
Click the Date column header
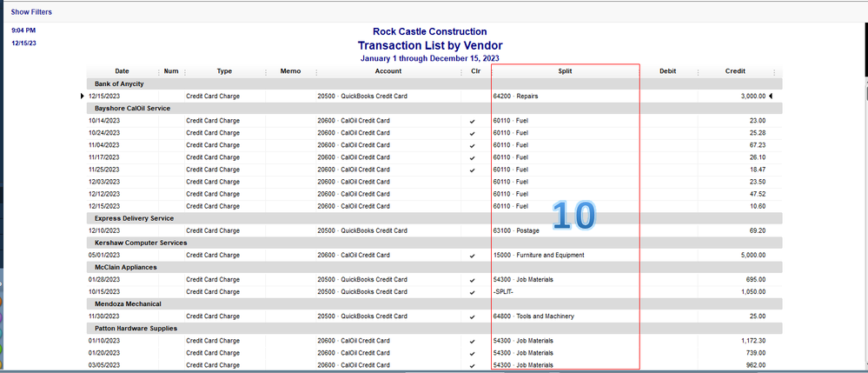pyautogui.click(x=122, y=71)
